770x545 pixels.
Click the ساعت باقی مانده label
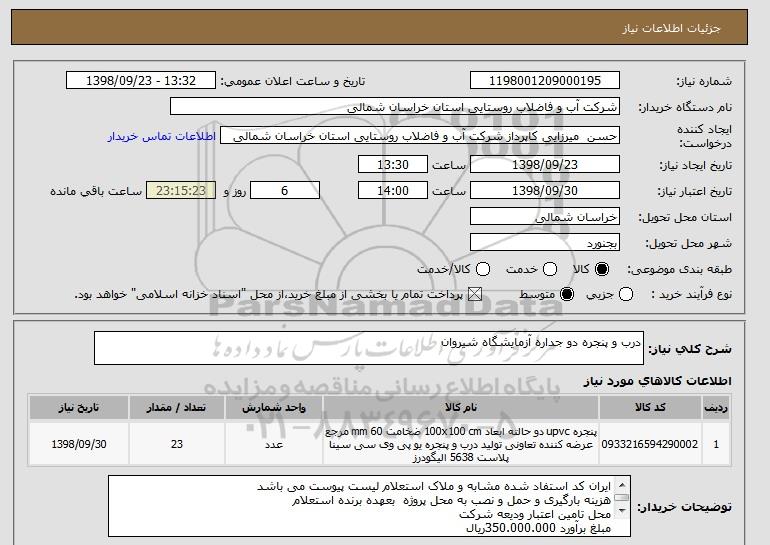96,191
